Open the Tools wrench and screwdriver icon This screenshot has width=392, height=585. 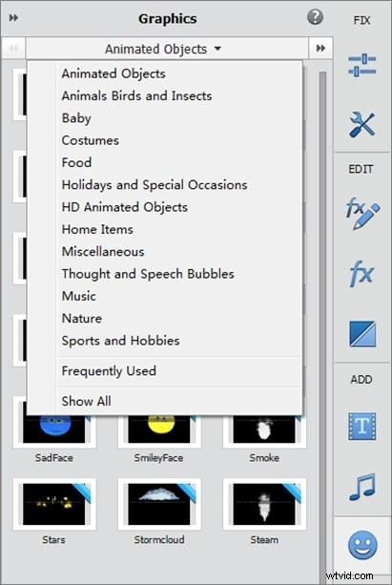point(361,124)
